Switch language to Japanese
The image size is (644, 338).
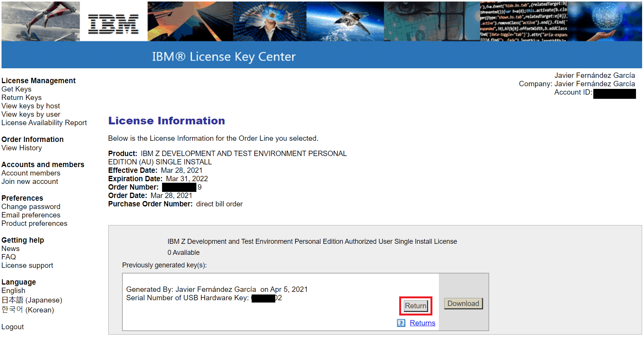coord(32,300)
